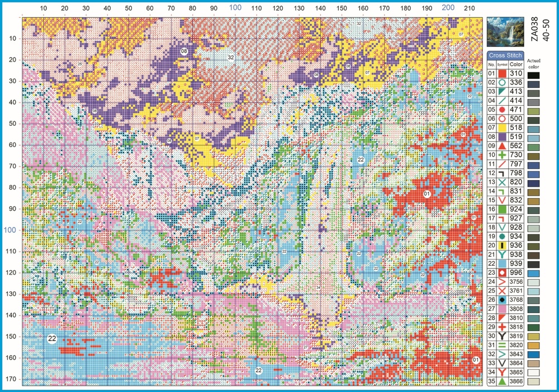Select the purple square symbol for color 519

502,136
